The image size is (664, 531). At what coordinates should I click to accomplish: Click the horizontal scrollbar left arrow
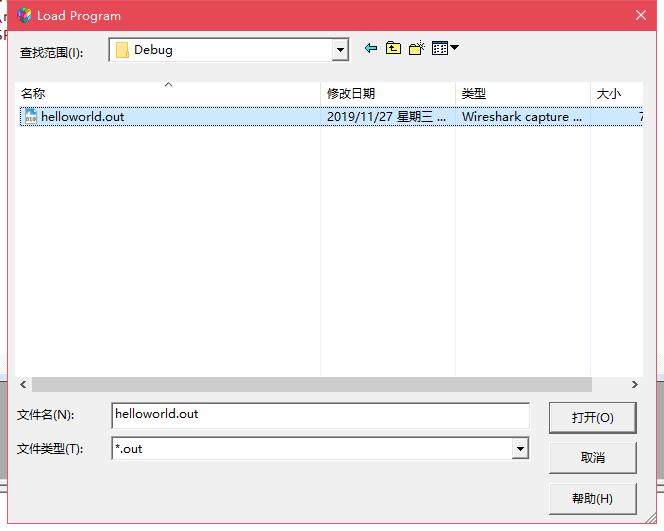pos(24,385)
